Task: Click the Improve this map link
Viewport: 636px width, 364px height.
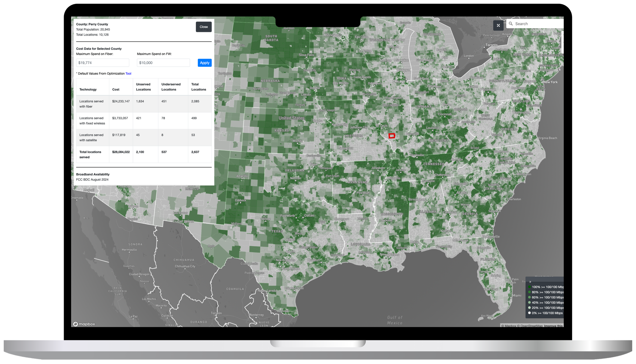Action: click(x=553, y=326)
